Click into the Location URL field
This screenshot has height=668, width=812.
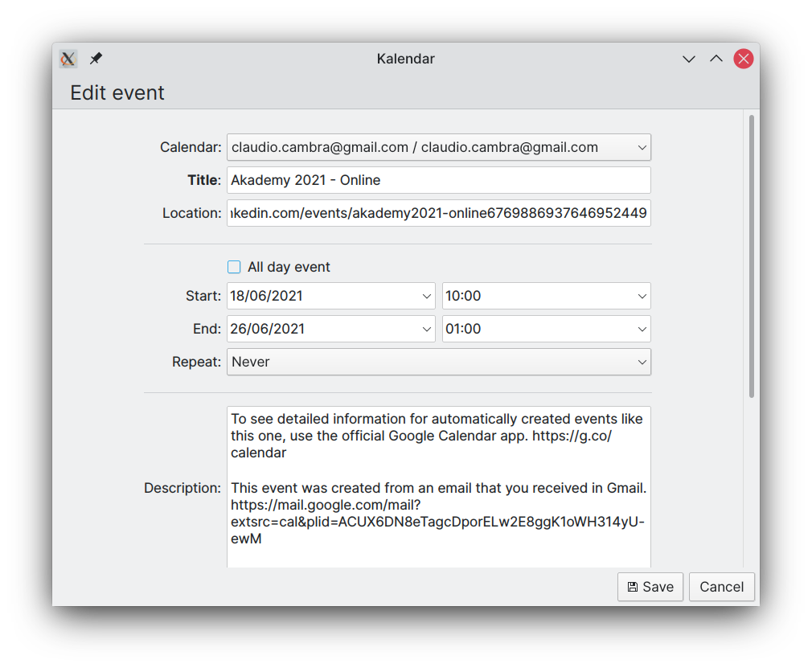[x=439, y=213]
